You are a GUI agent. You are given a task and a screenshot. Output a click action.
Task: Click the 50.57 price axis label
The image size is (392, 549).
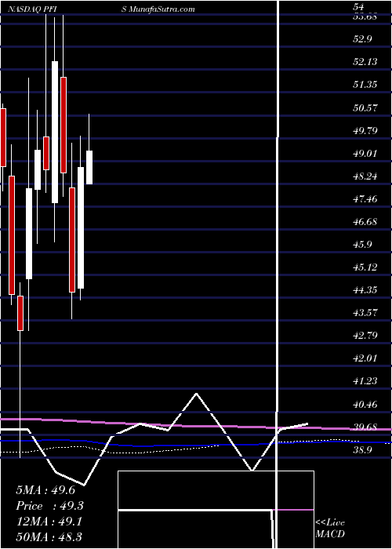(365, 107)
